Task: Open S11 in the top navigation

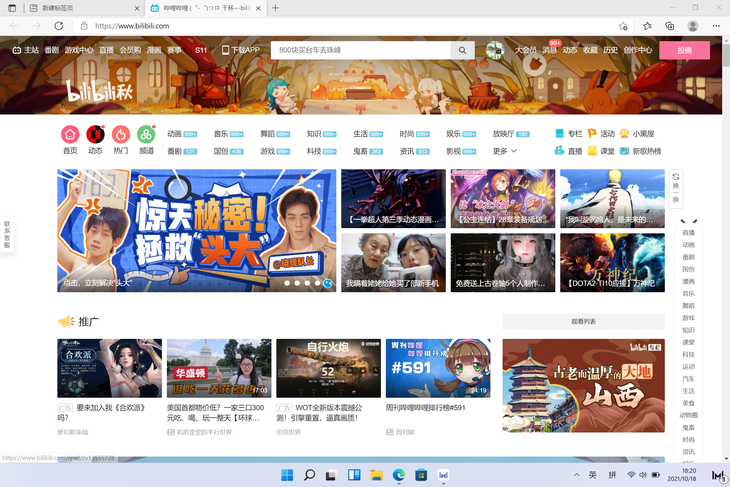Action: coord(201,50)
